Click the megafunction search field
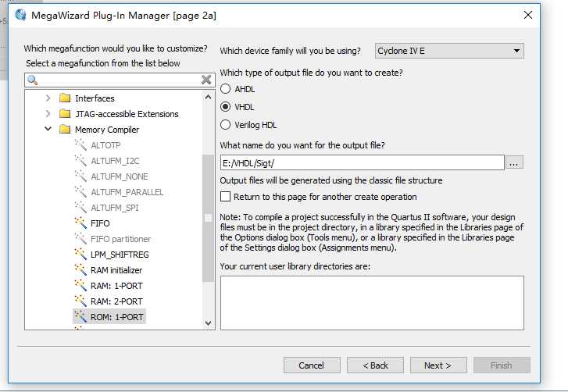 pyautogui.click(x=120, y=80)
